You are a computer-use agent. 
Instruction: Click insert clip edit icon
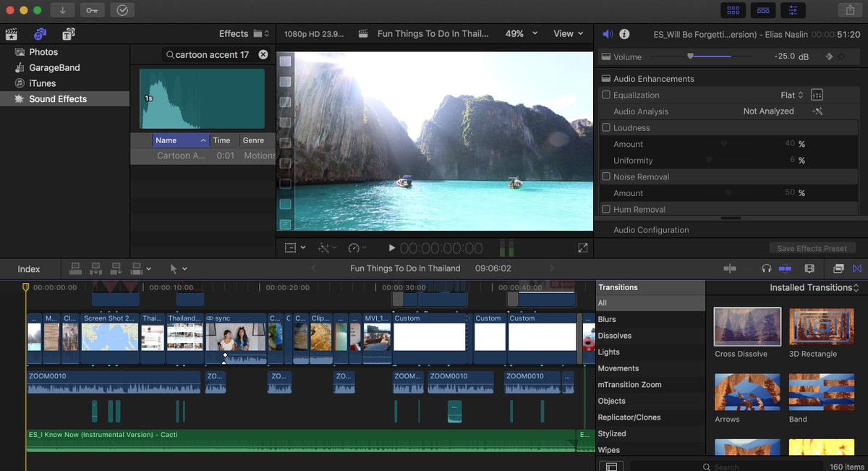95,268
